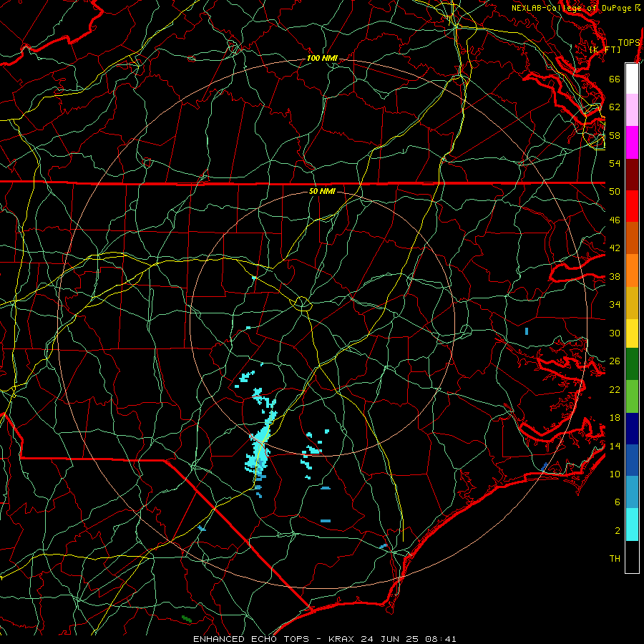644x644 pixels.
Task: Click the "08:41" timestamp
Action: 441,639
